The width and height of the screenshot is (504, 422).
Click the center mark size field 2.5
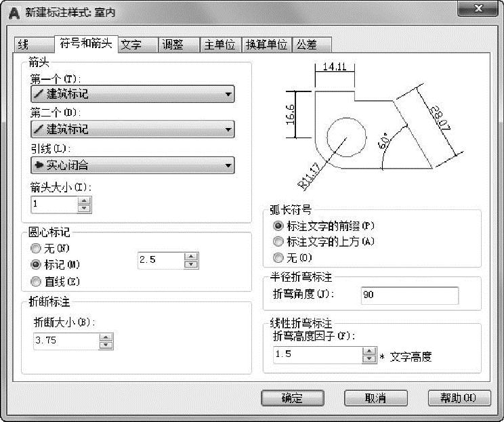point(161,260)
